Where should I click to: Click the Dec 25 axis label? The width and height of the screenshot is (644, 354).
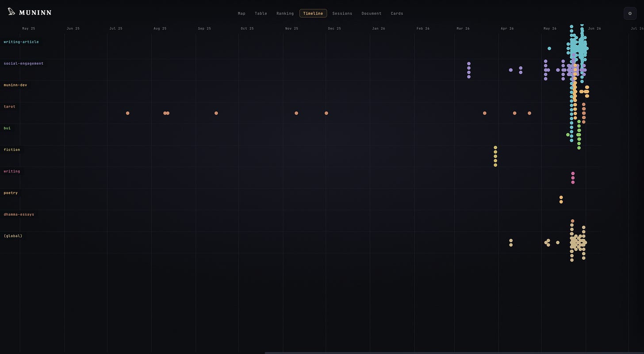pyautogui.click(x=334, y=28)
